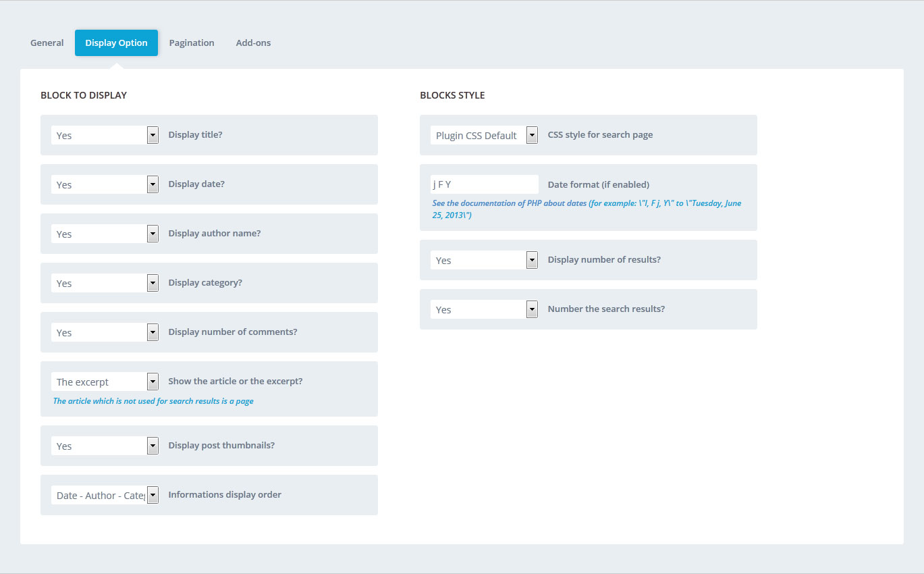Screen dimensions: 924x574
Task: Expand the Display date dropdown
Action: click(x=105, y=184)
